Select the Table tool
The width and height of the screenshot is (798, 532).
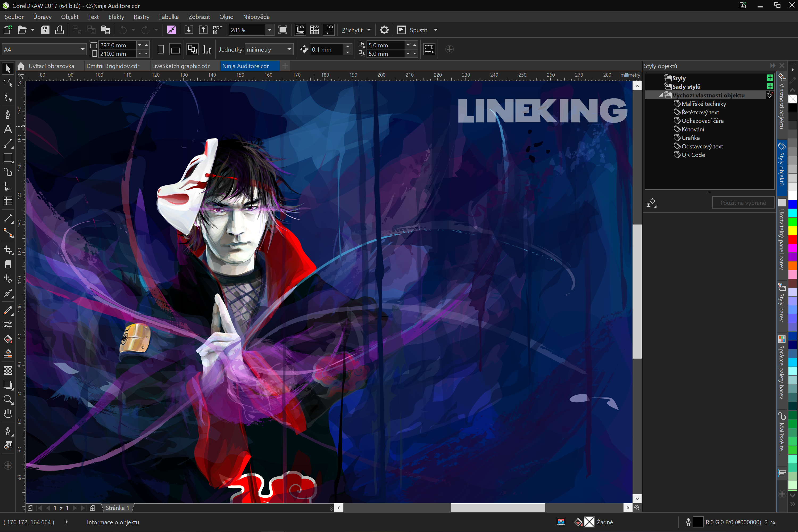8,201
